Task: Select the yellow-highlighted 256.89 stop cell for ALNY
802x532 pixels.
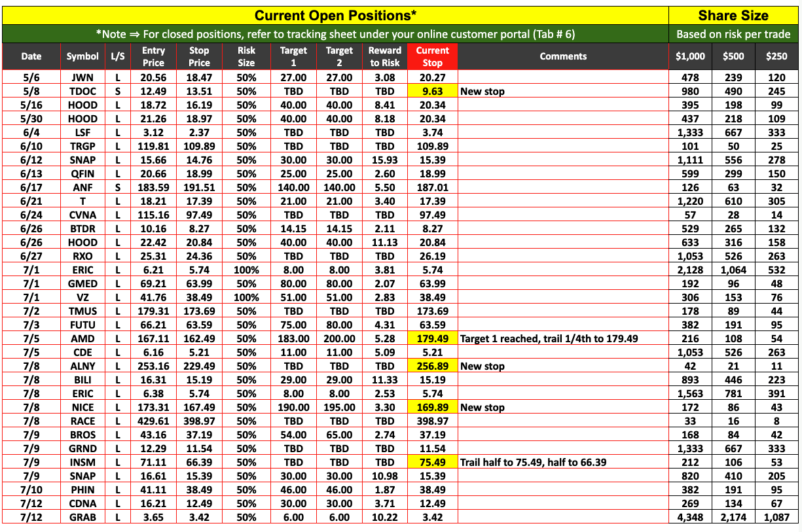Action: [x=432, y=366]
